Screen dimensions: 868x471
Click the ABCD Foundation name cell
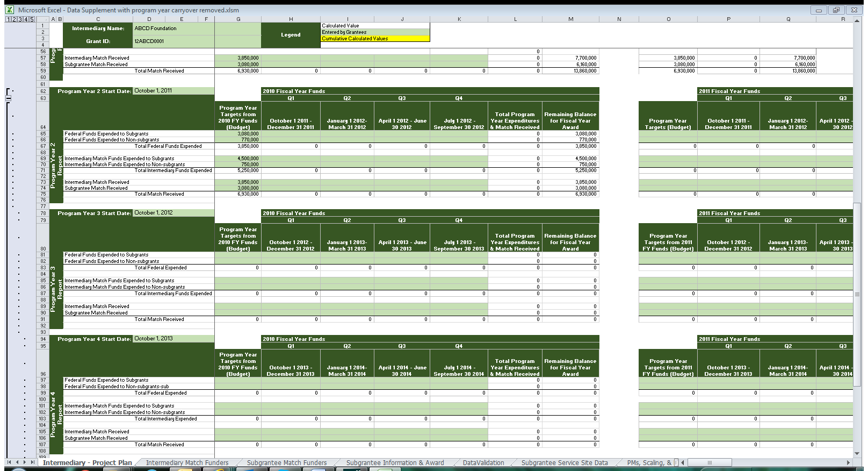[x=172, y=28]
